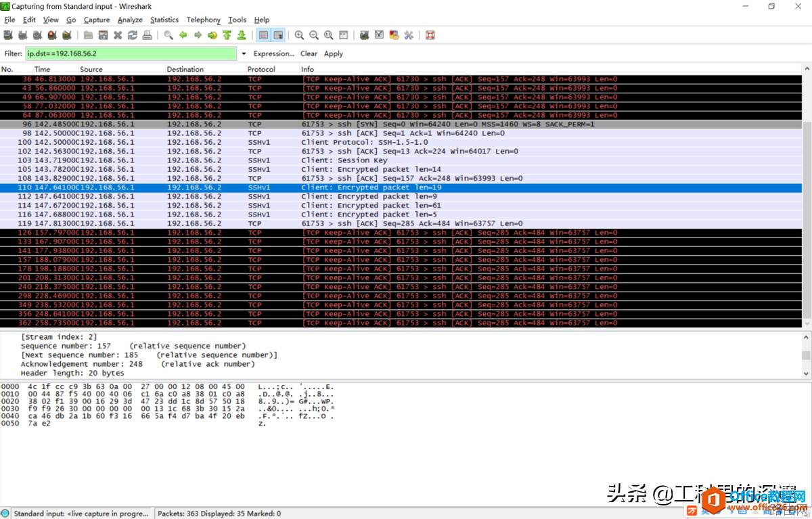Image resolution: width=812 pixels, height=519 pixels.
Task: Click the Reload capture file icon
Action: point(133,35)
